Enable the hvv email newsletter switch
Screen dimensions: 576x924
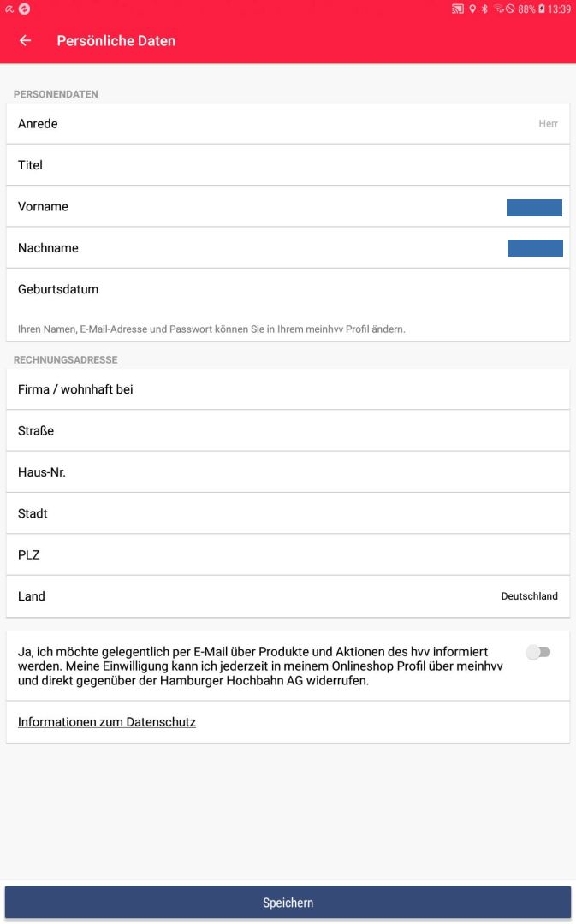538,653
